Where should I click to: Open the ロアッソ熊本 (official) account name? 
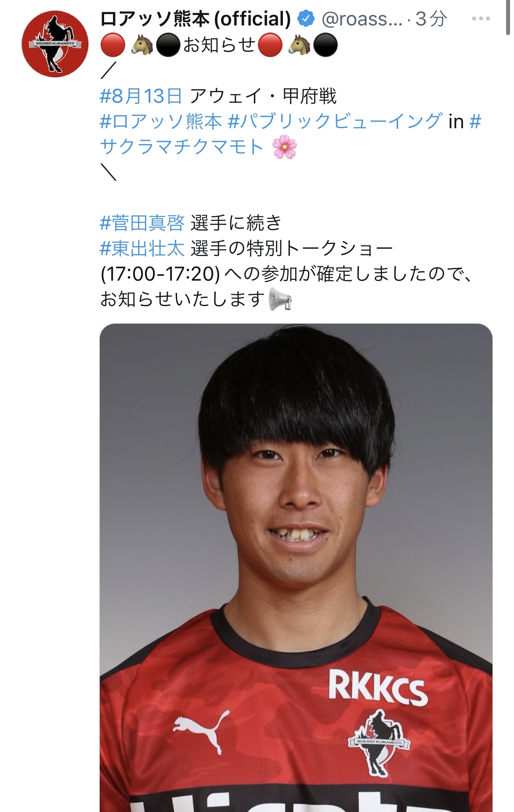[x=195, y=19]
